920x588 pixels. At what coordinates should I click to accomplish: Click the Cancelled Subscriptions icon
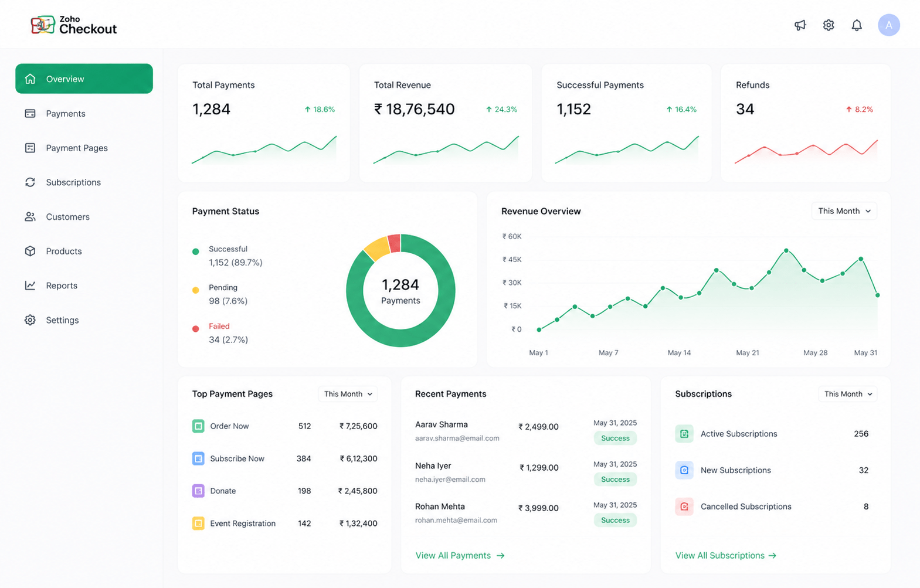[x=684, y=507]
